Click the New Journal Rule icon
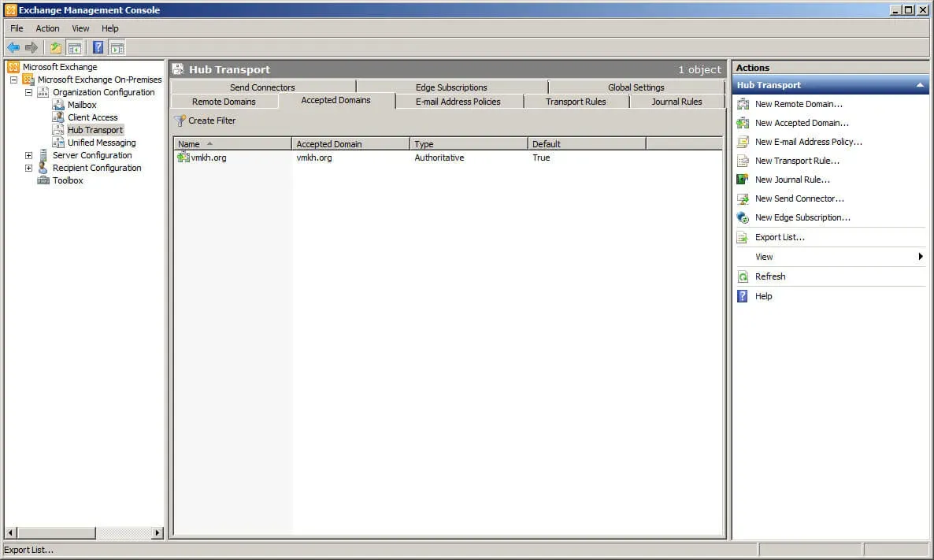The width and height of the screenshot is (934, 560). pyautogui.click(x=743, y=180)
